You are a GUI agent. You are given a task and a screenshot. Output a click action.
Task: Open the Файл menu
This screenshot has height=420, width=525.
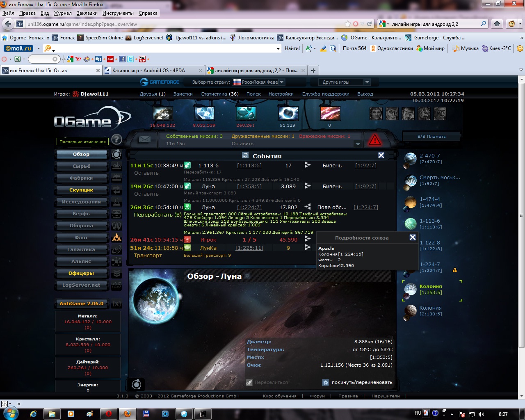(x=8, y=13)
